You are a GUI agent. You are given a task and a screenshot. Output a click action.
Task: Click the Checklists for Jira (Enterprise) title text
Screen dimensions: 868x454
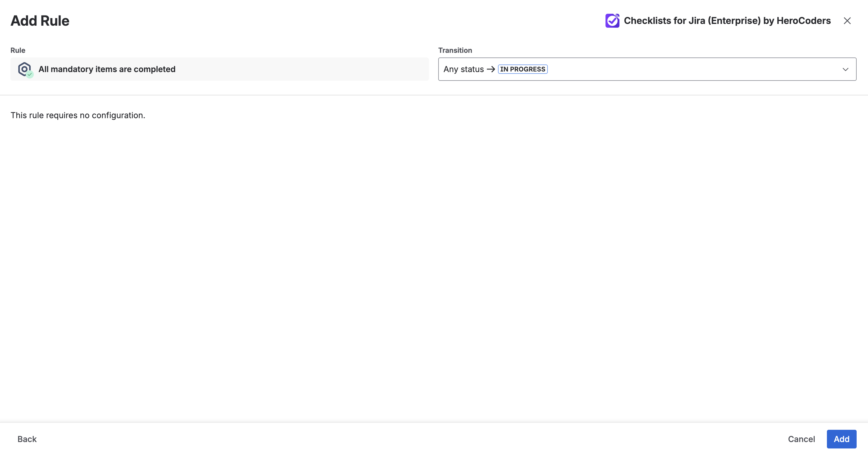(727, 21)
